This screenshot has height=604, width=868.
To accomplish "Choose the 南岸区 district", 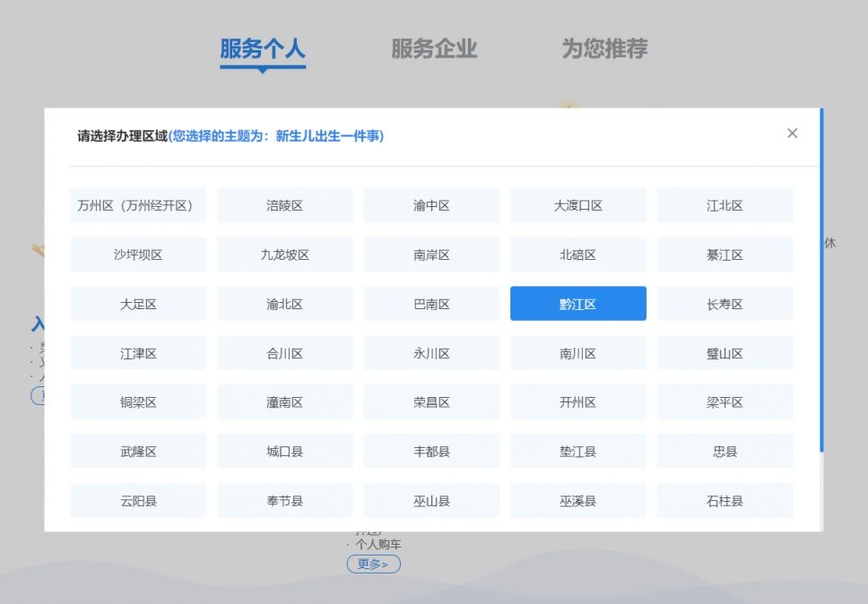I will 431,254.
